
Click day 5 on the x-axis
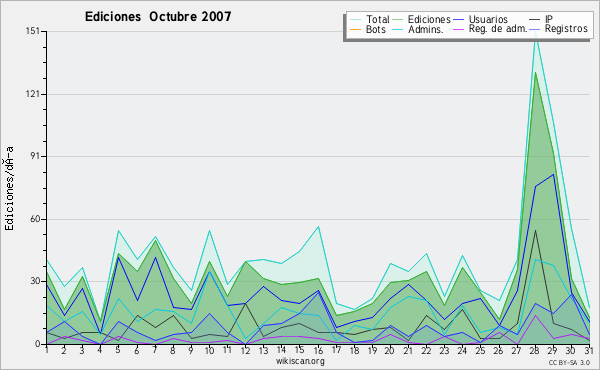[x=118, y=350]
